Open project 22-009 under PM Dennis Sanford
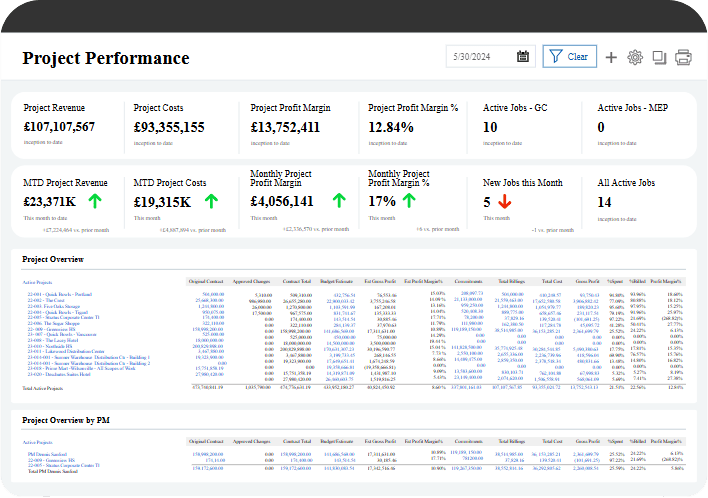This screenshot has height=498, width=708. [x=51, y=460]
